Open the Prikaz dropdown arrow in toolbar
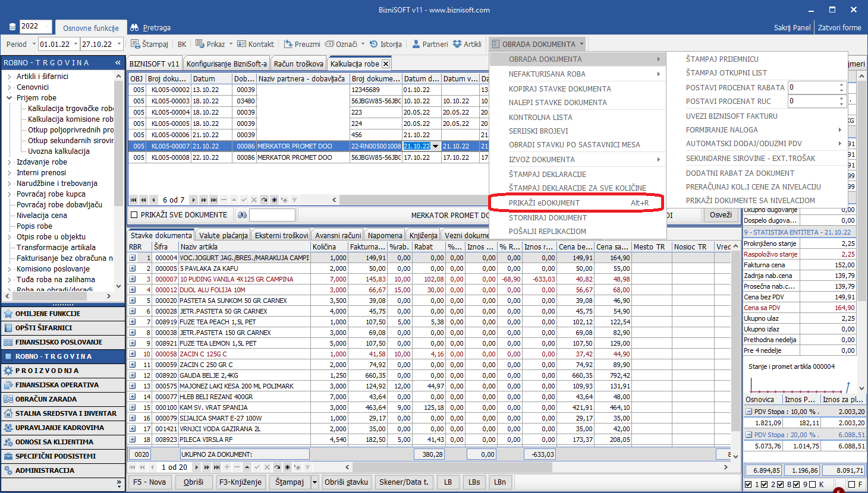Viewport: 868px width, 493px height. [230, 44]
